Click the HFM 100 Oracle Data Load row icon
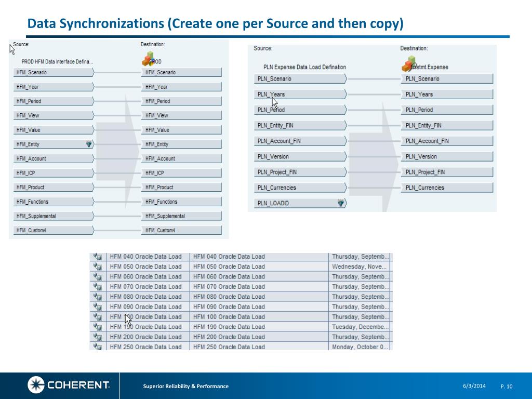The height and width of the screenshot is (399, 532). (x=98, y=316)
